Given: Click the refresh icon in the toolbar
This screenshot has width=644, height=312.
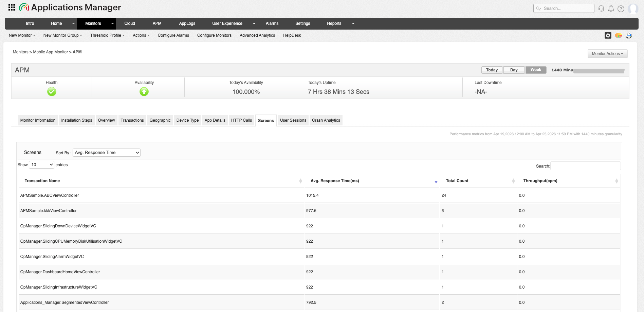Looking at the screenshot, I should pos(608,35).
